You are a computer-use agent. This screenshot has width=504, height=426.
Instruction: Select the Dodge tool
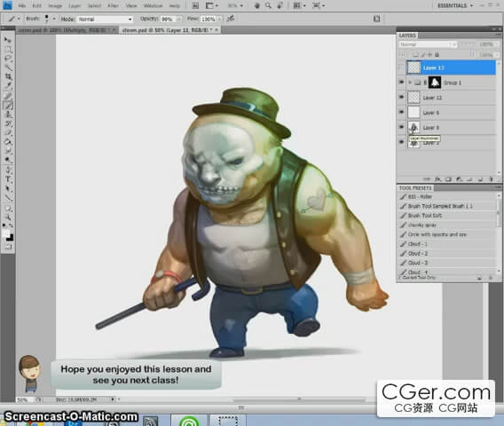(x=8, y=160)
